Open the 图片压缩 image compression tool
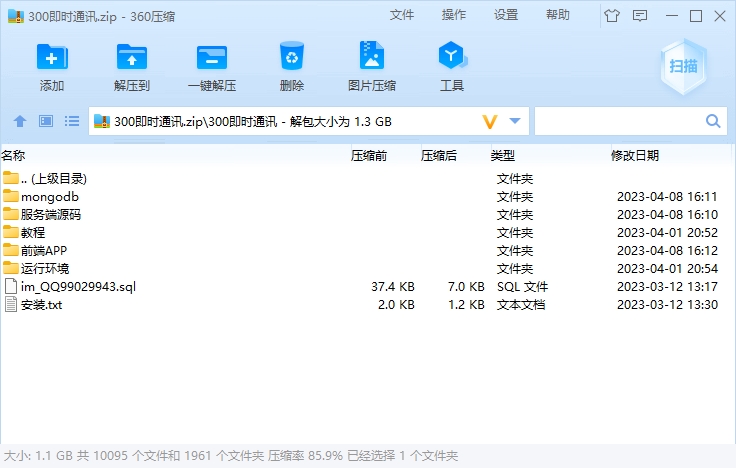 [372, 57]
